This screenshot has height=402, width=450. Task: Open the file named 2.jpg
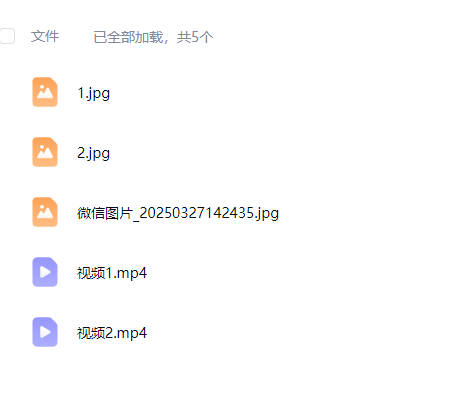pos(94,153)
